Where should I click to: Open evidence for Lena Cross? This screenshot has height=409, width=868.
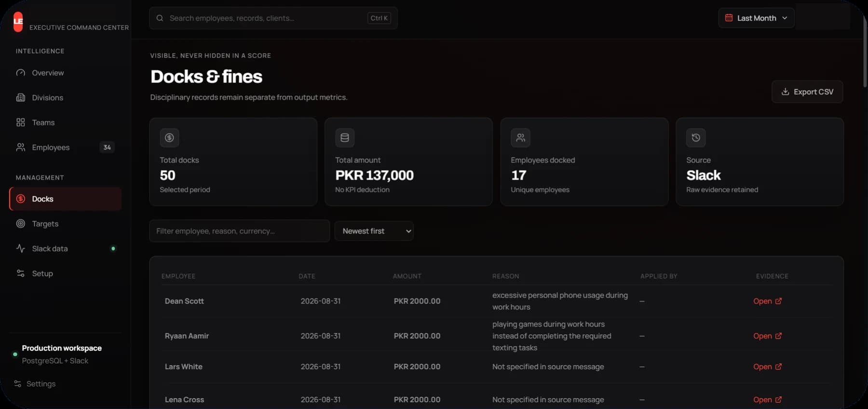(767, 399)
